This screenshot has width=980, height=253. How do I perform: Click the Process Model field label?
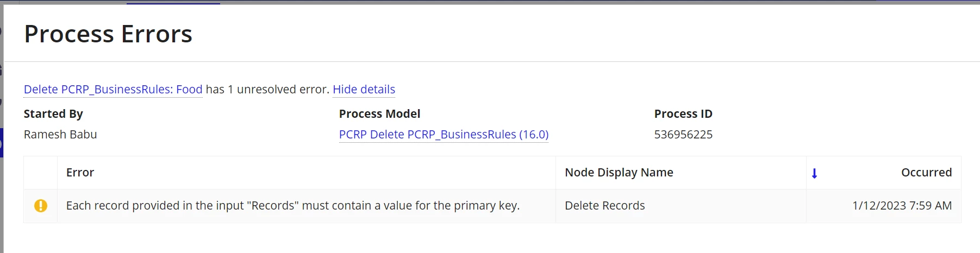(379, 114)
